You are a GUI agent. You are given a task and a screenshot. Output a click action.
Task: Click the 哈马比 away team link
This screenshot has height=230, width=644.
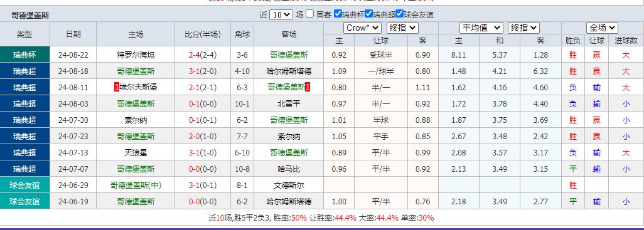click(x=289, y=169)
